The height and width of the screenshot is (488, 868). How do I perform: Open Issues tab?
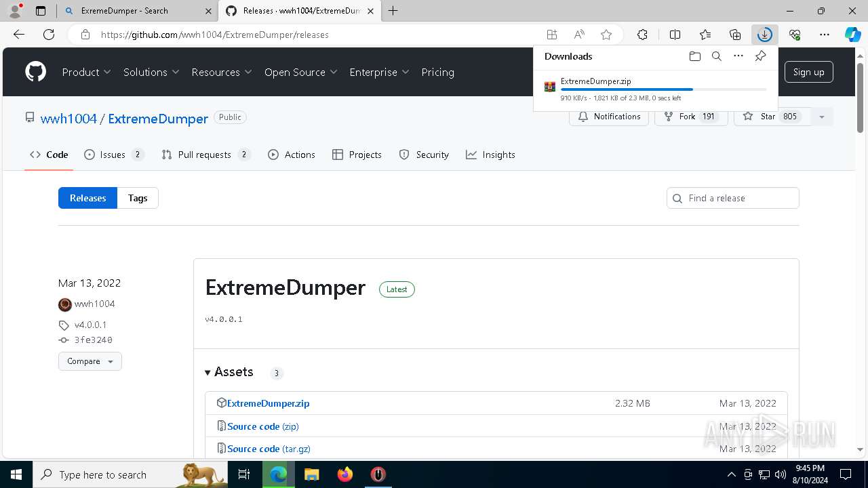pos(114,155)
